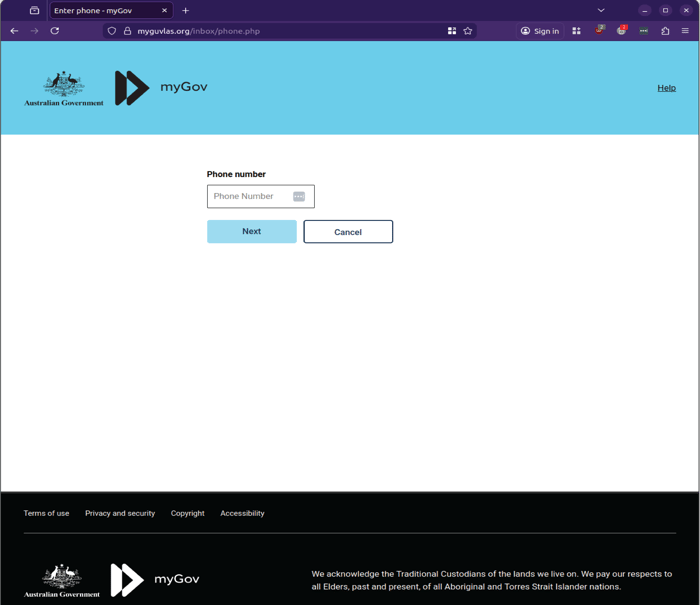Click the browser back arrow
Viewport: 700px width, 605px height.
[x=14, y=31]
